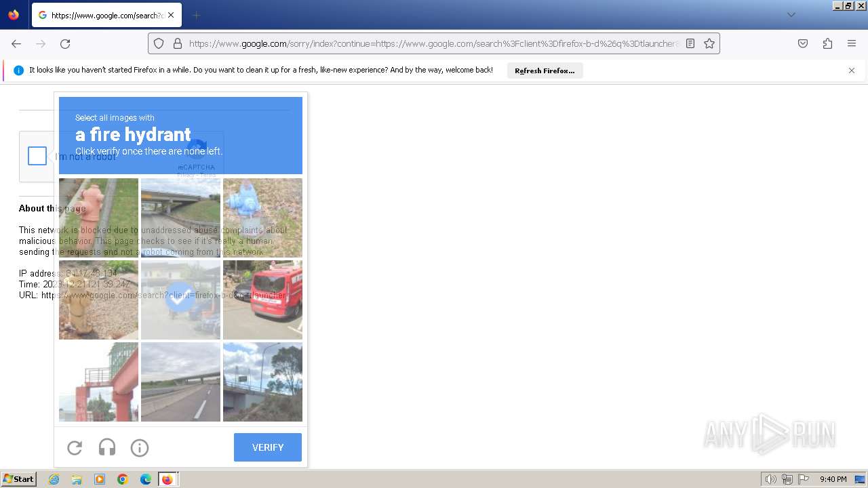Click the URL text line on page
The width and height of the screenshot is (868, 488).
153,296
